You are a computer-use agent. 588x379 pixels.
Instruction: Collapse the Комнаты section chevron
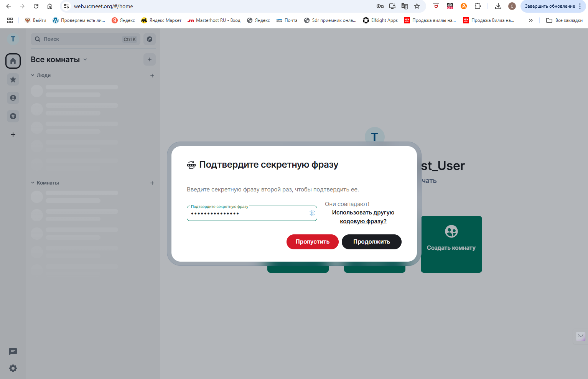tap(32, 183)
